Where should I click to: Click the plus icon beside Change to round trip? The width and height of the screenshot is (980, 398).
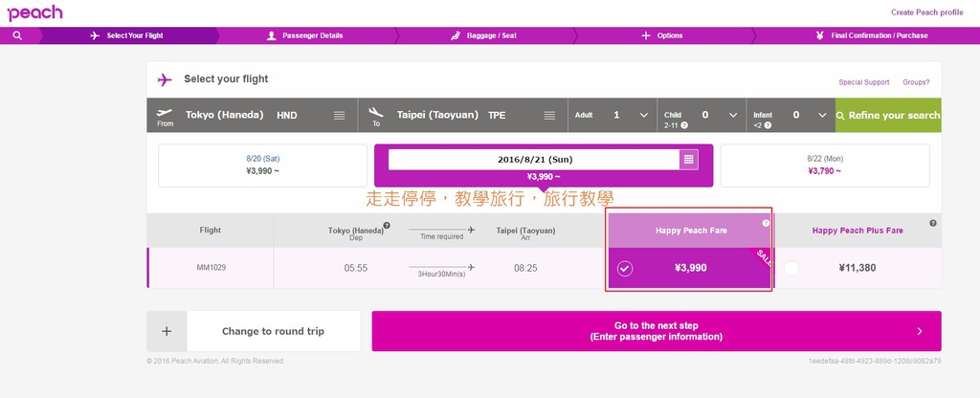167,331
